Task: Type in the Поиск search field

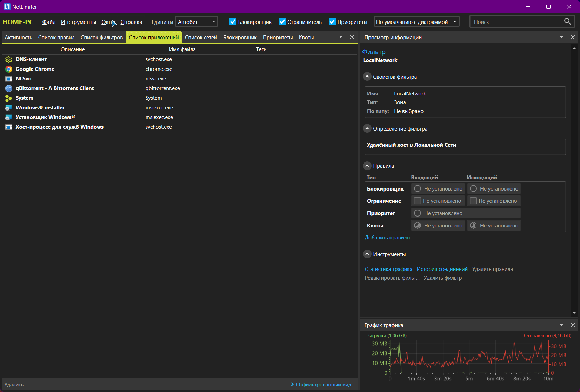Action: (x=516, y=22)
